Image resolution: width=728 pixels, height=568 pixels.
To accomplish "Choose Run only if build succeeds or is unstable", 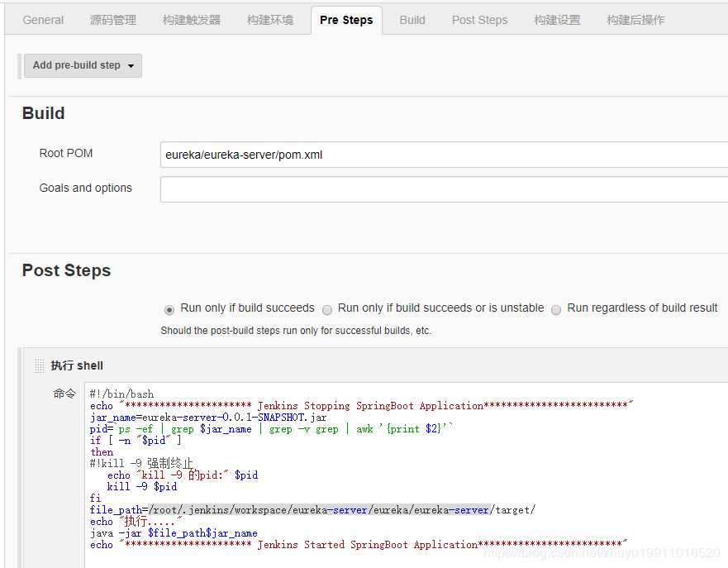I will [327, 309].
